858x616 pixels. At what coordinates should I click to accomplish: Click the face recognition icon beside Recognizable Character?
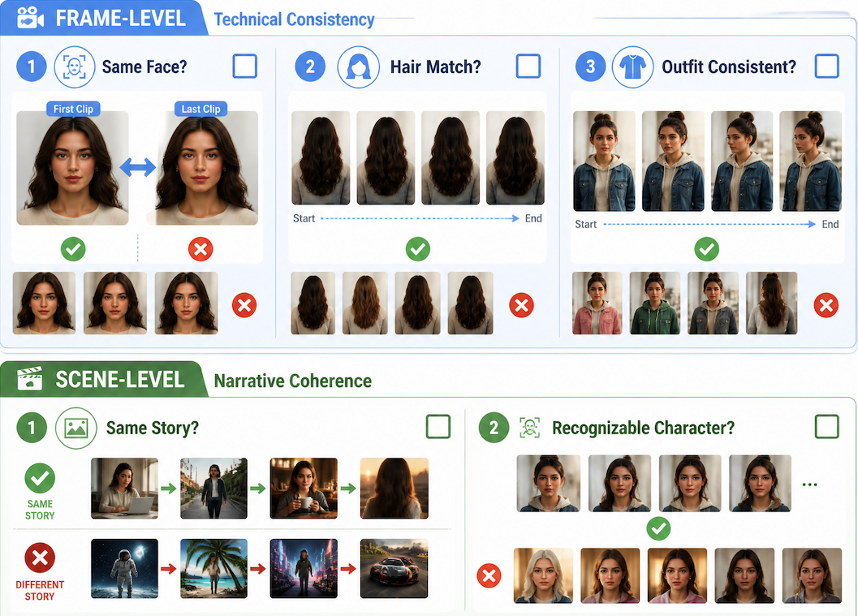pyautogui.click(x=530, y=427)
